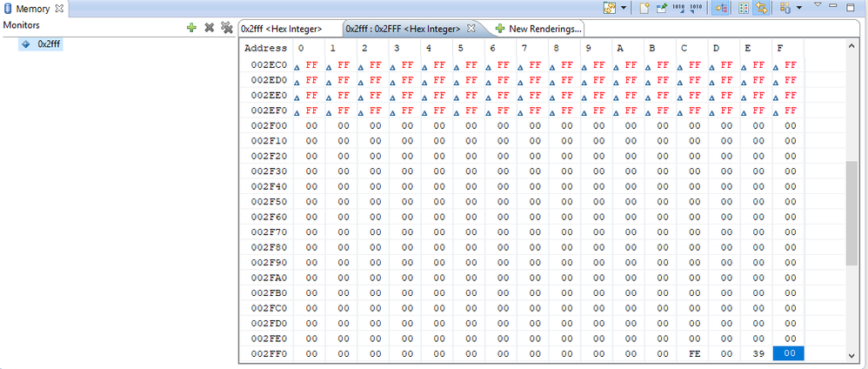Click the vertical scrollbar thumb
868x369 pixels.
tap(851, 213)
